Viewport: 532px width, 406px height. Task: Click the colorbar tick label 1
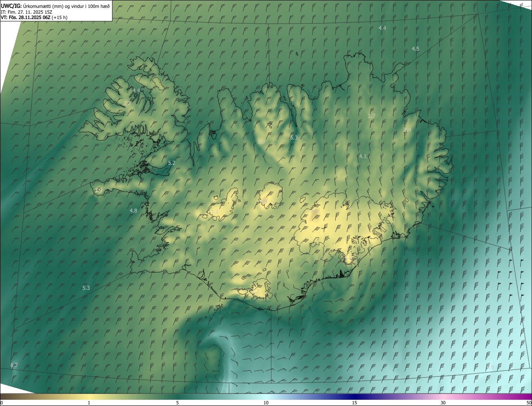pyautogui.click(x=89, y=403)
